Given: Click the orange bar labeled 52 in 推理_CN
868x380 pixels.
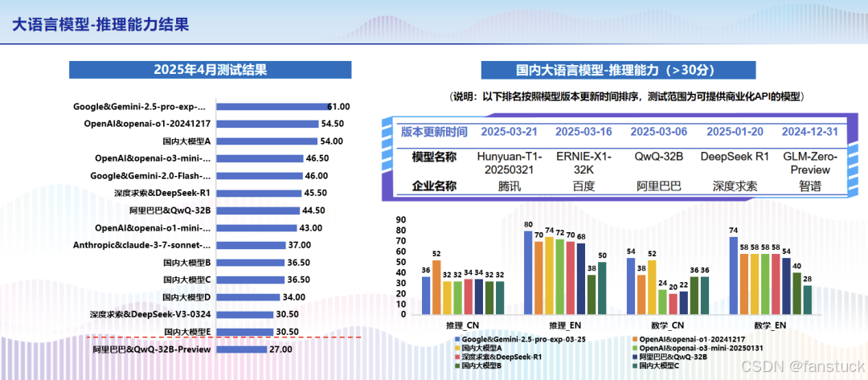Looking at the screenshot, I should [x=436, y=288].
